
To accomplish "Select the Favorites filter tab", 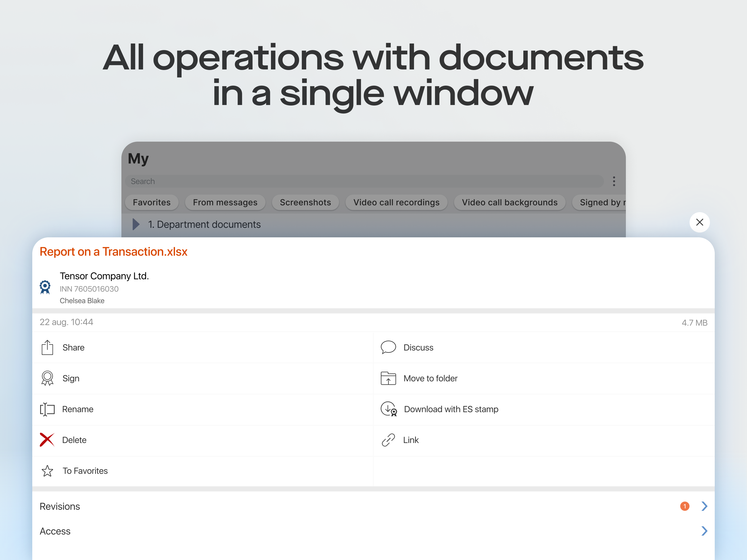I will click(x=152, y=202).
